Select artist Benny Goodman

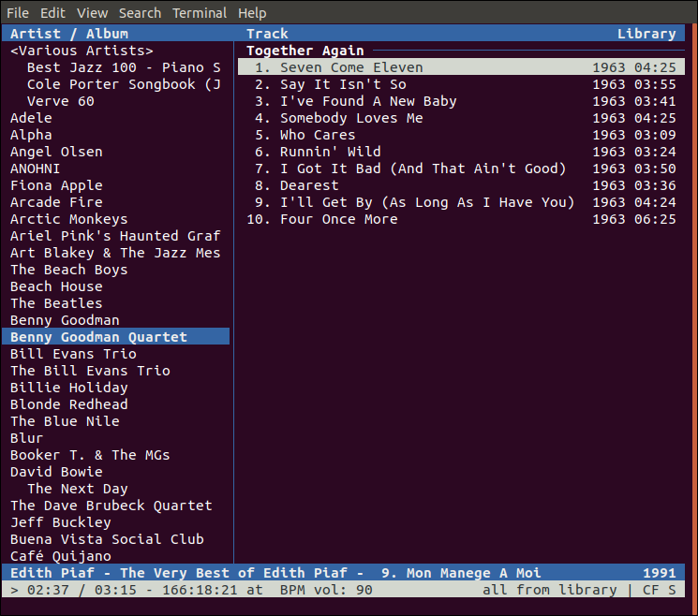[x=65, y=321]
